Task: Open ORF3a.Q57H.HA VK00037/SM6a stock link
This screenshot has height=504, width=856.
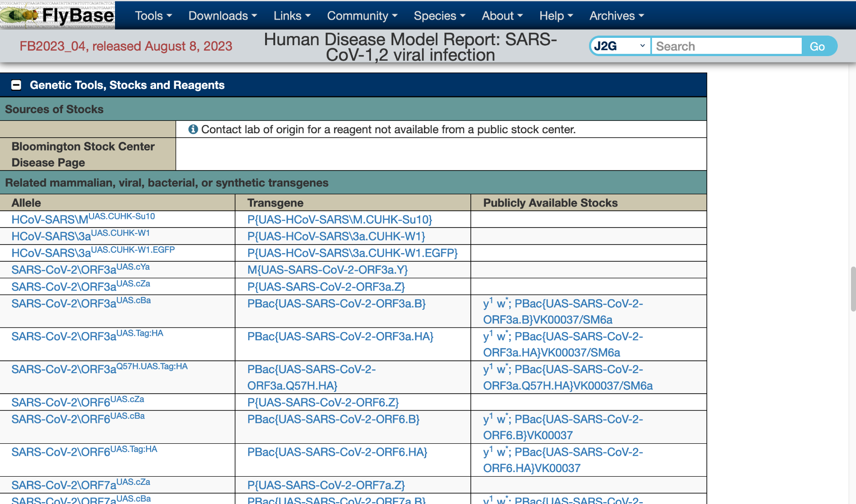Action: [x=568, y=378]
